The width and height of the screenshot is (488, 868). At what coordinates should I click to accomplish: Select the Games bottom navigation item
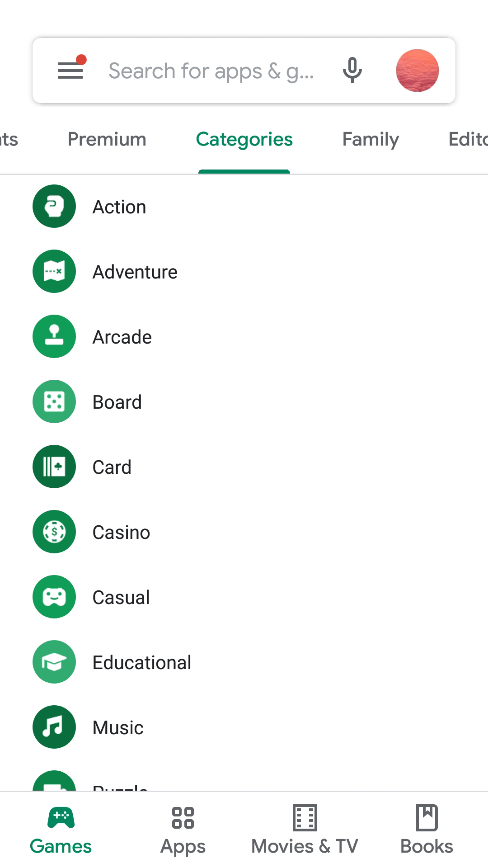click(61, 830)
